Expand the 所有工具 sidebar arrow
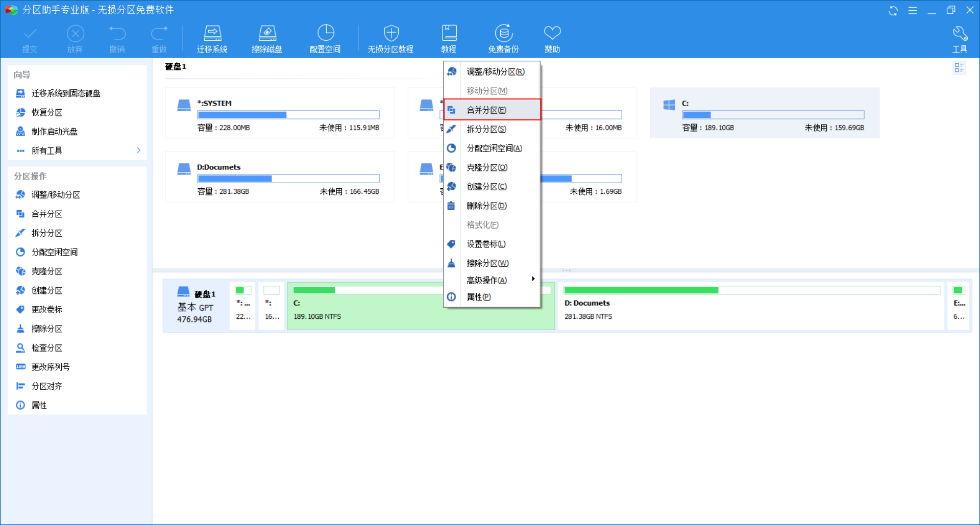The image size is (980, 525). 138,151
